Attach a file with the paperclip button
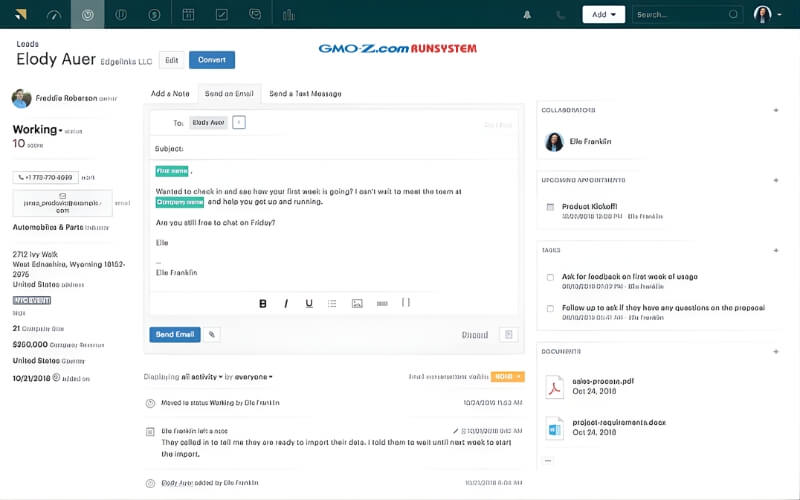The image size is (800, 500). 212,335
